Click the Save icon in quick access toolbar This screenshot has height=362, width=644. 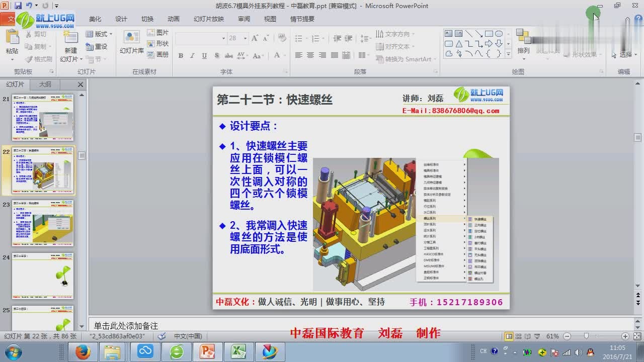[18, 6]
